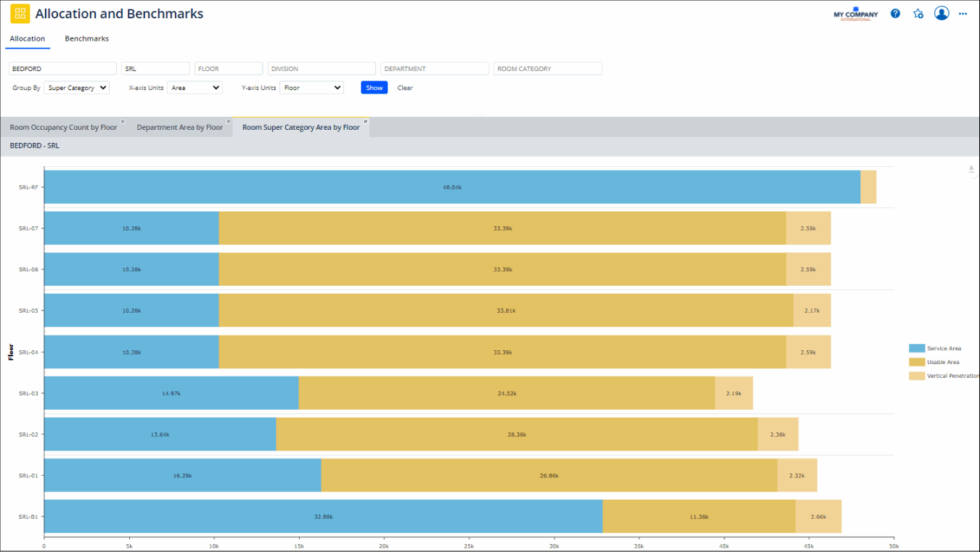The width and height of the screenshot is (980, 552).
Task: Switch to the Benchmarks tab
Action: click(86, 38)
